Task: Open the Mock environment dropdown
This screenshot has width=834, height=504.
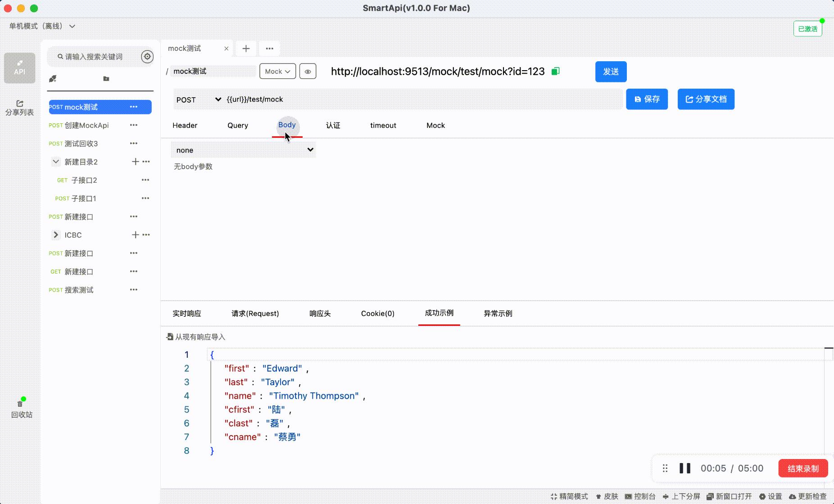Action: [x=277, y=71]
